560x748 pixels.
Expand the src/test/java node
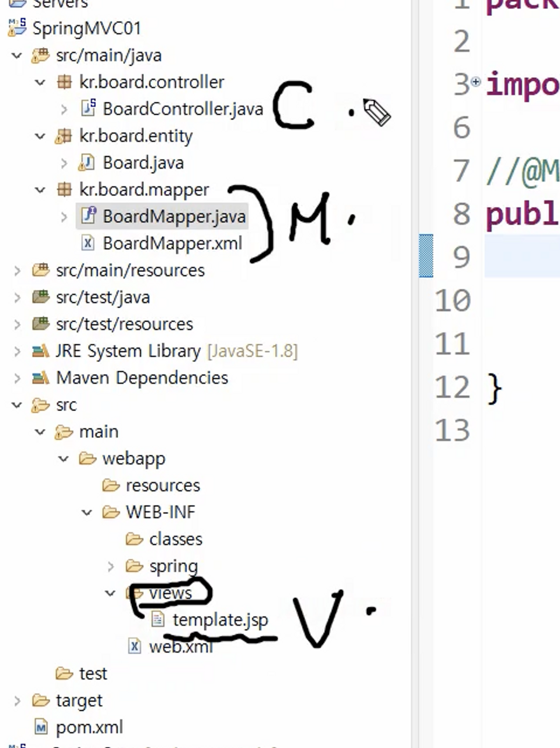point(17,298)
